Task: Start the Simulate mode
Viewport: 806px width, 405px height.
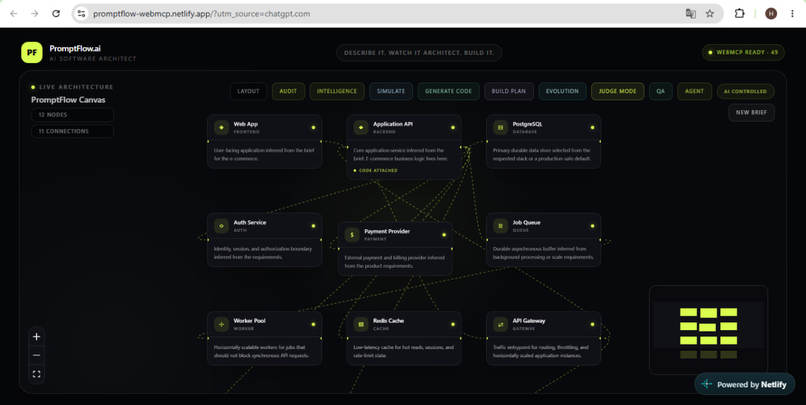Action: [x=391, y=91]
